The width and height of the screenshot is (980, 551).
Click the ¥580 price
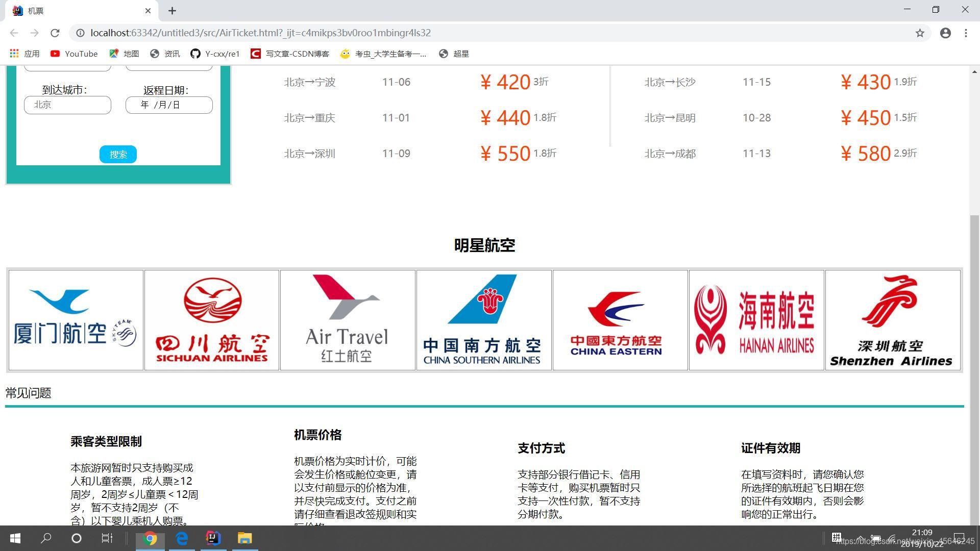pos(865,154)
